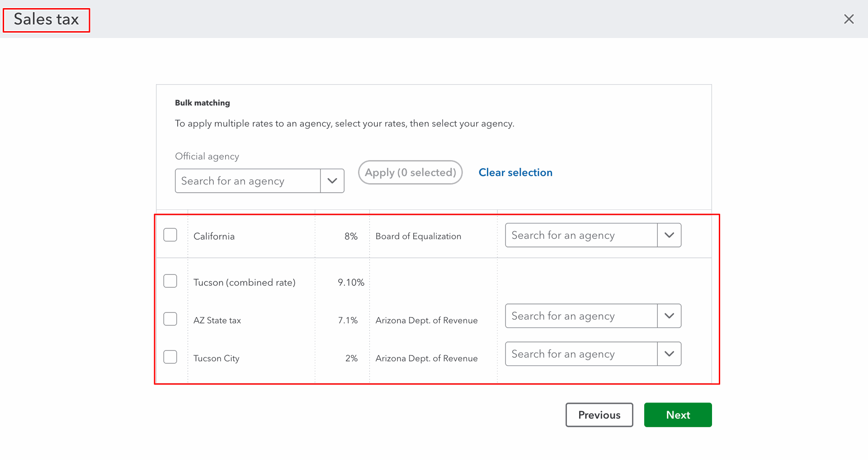The image size is (868, 460).
Task: Open California row agency dropdown arrow
Action: (669, 235)
